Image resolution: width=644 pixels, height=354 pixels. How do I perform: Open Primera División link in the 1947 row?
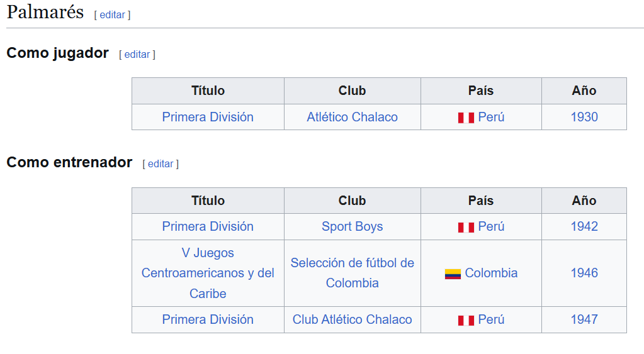pyautogui.click(x=208, y=319)
